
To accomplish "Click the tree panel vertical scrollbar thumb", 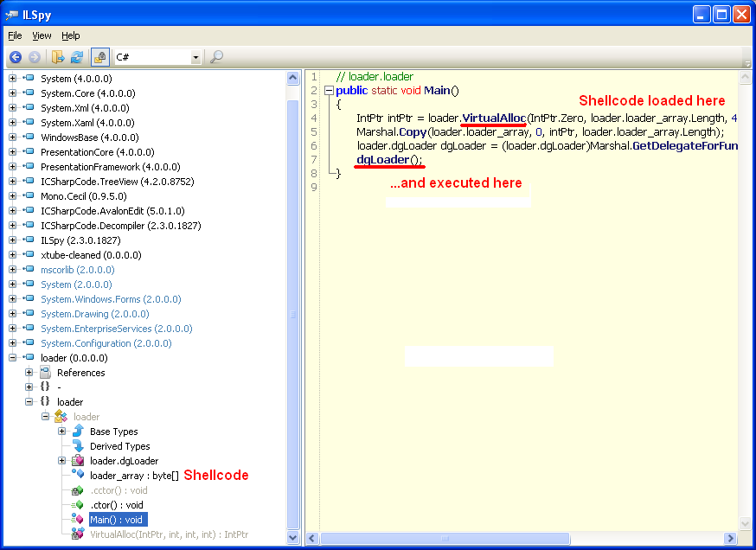I will tap(292, 314).
